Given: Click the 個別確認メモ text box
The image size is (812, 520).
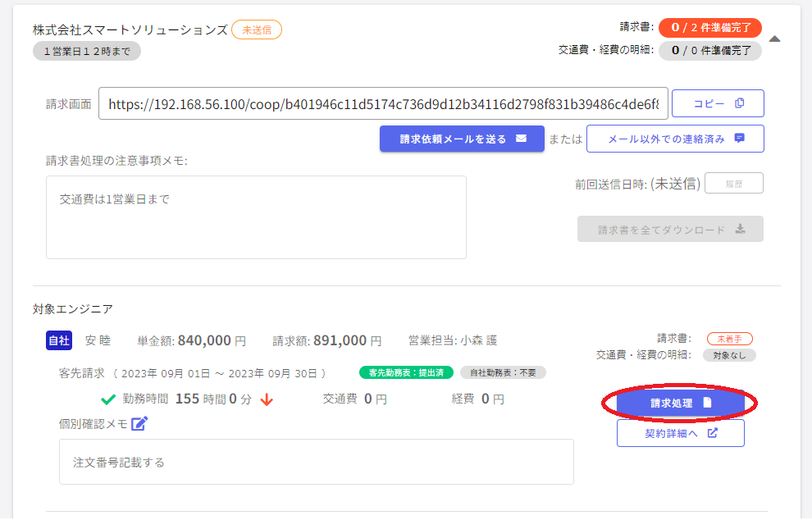Looking at the screenshot, I should [x=316, y=462].
